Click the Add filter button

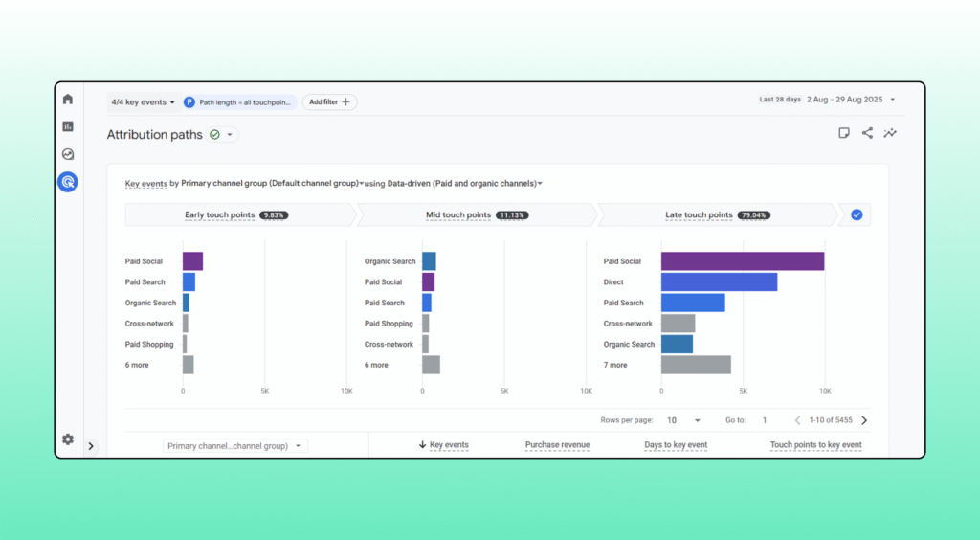[329, 101]
